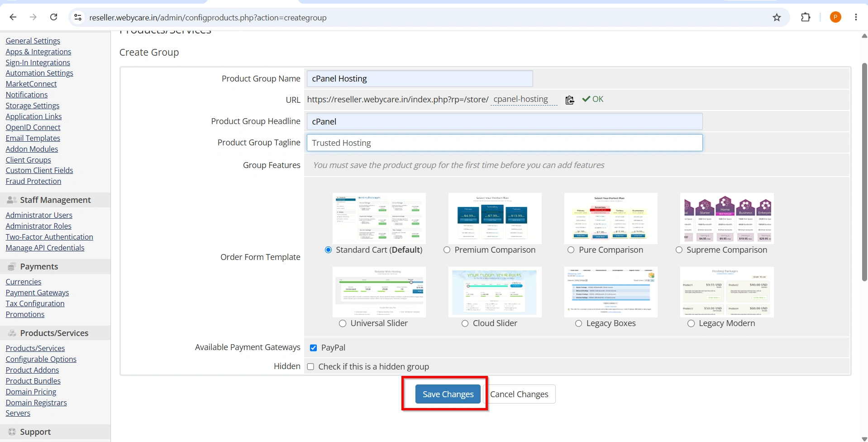This screenshot has height=442, width=868.
Task: Open the Chrome three-dot menu
Action: click(x=856, y=17)
